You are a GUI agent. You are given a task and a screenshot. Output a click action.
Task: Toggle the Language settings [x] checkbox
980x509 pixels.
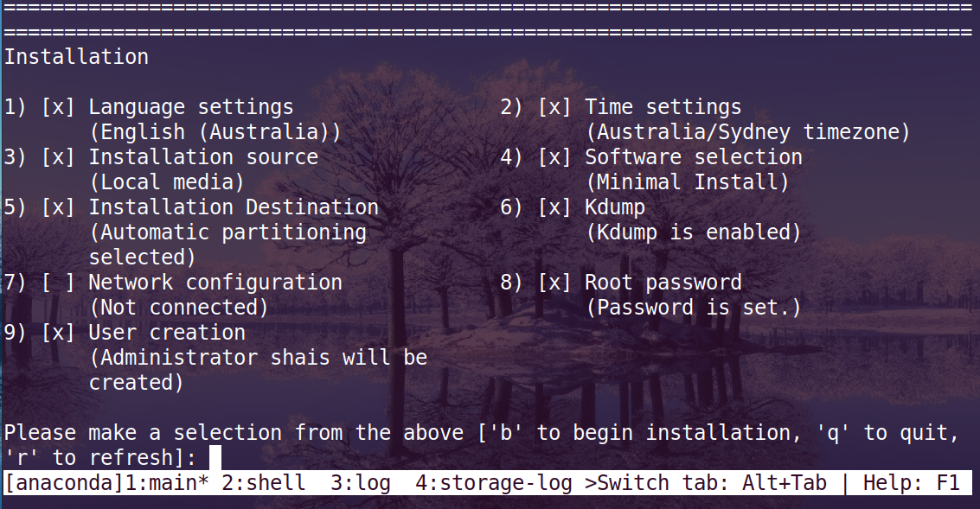click(x=58, y=107)
